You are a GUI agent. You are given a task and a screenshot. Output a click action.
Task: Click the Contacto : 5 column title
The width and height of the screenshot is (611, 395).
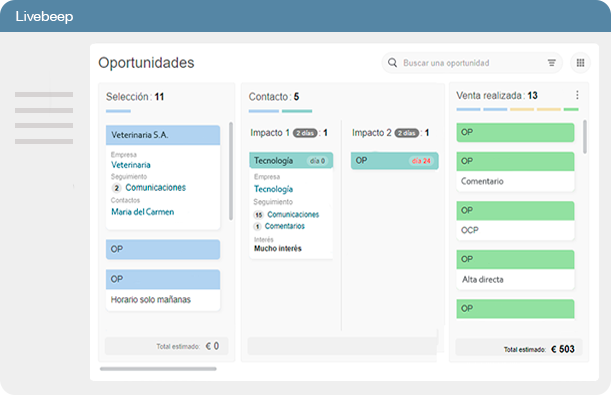coord(274,97)
